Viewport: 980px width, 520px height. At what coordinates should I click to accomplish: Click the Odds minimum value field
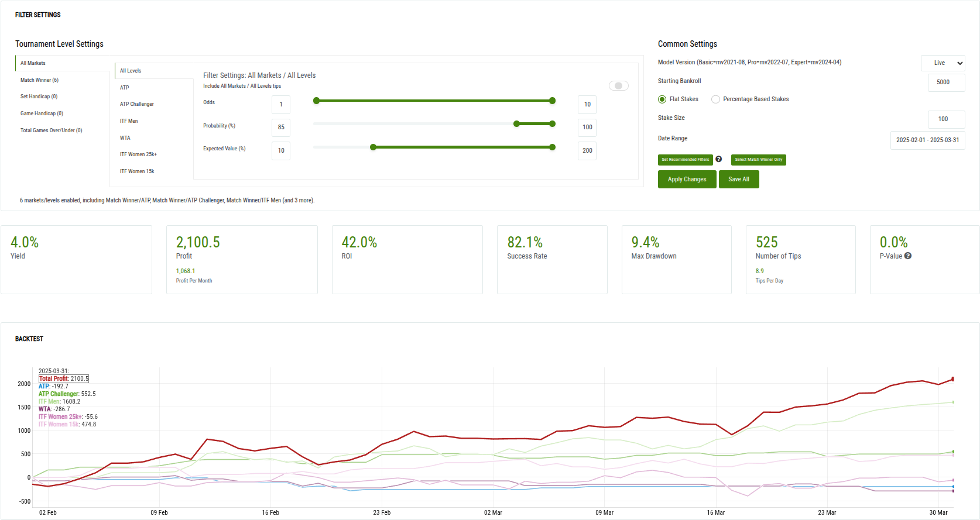coord(281,105)
